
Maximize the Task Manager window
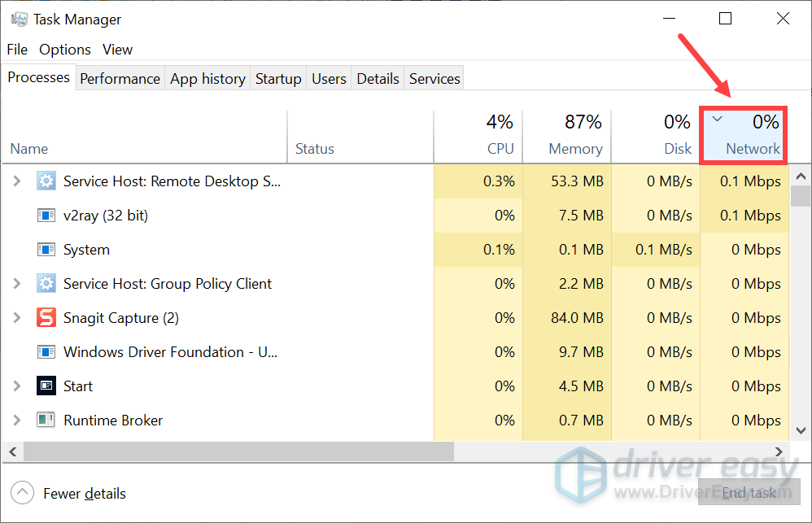(x=725, y=19)
